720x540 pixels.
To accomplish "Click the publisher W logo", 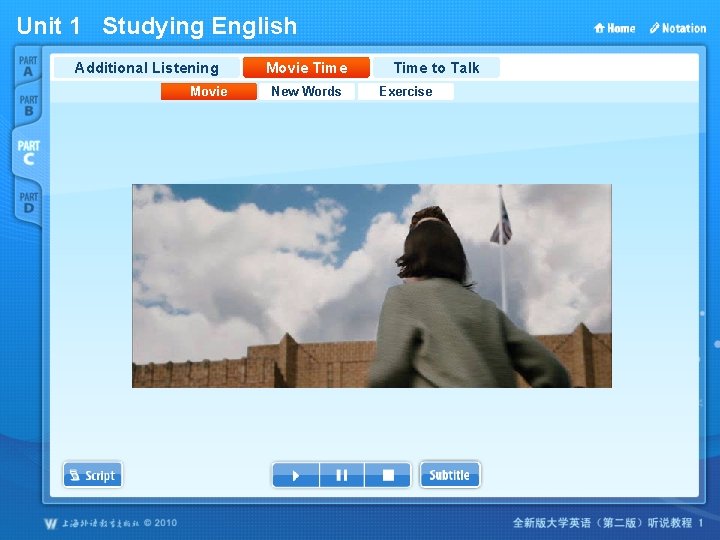I will click(x=51, y=523).
